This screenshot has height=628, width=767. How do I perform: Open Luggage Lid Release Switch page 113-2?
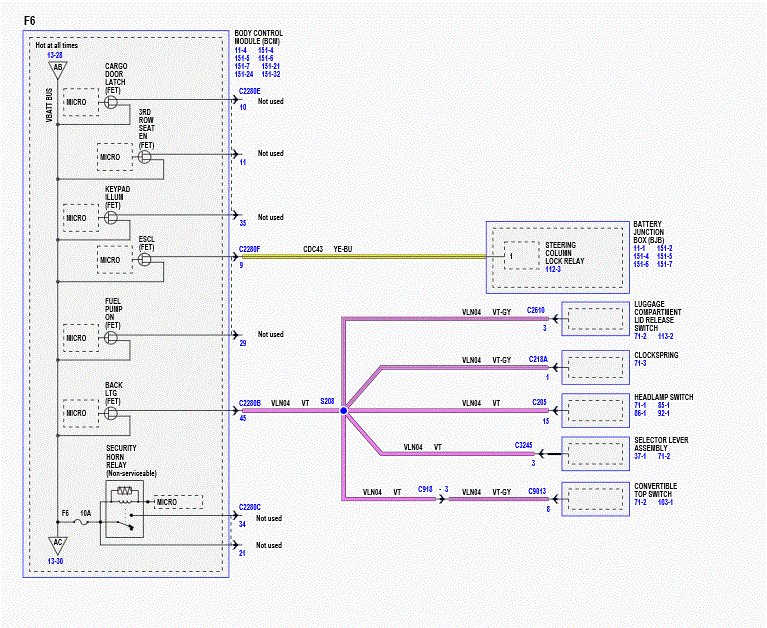665,336
